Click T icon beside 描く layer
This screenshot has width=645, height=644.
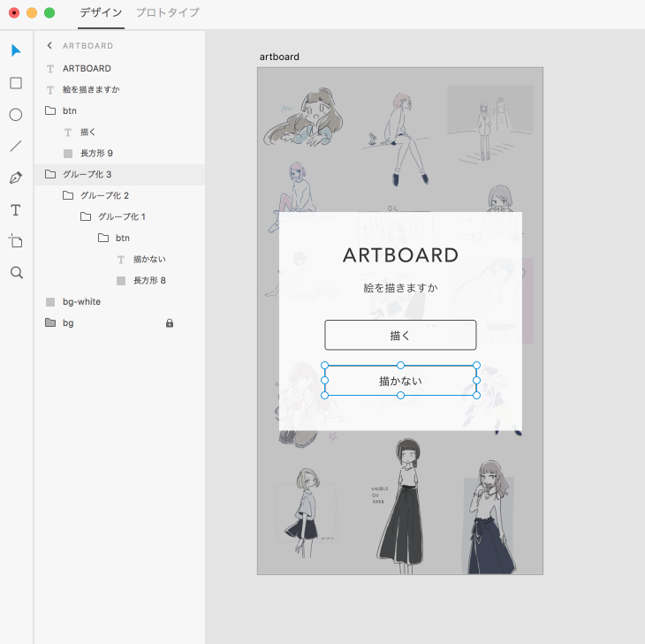point(68,133)
